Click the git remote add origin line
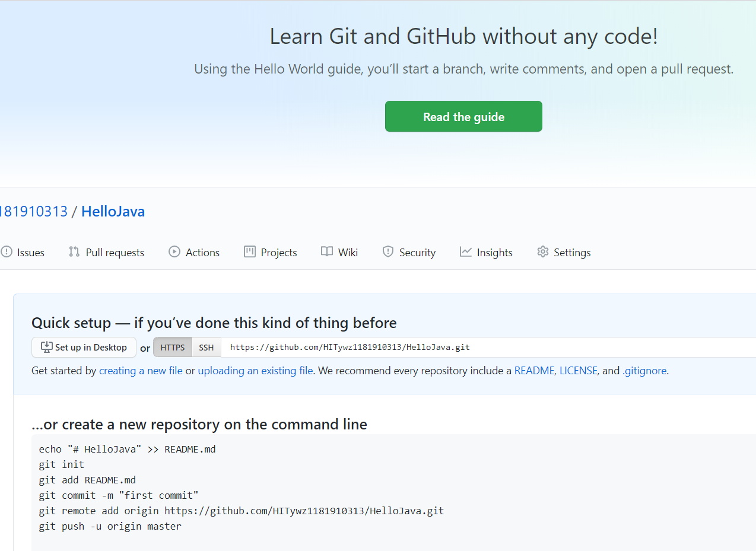Image resolution: width=756 pixels, height=551 pixels. click(x=242, y=511)
